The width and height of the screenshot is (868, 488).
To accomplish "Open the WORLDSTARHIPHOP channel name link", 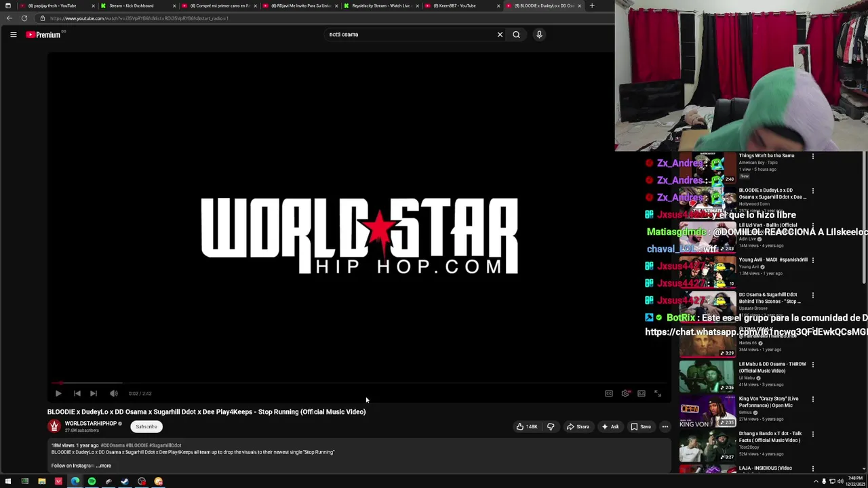I will click(x=91, y=424).
